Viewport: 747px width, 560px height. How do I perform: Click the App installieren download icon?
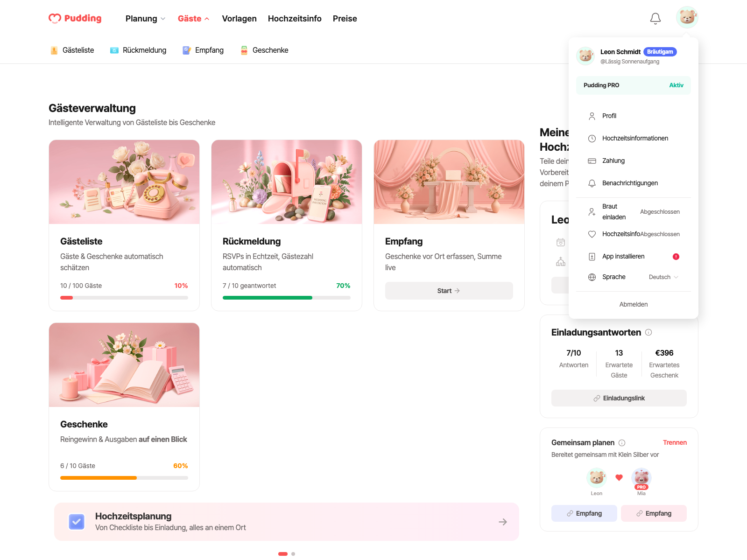pyautogui.click(x=592, y=257)
